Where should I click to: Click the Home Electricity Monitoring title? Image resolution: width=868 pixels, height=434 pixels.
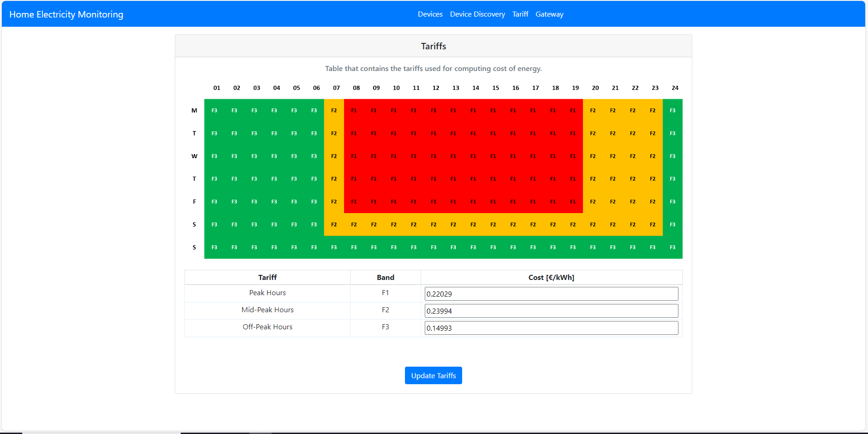[66, 14]
